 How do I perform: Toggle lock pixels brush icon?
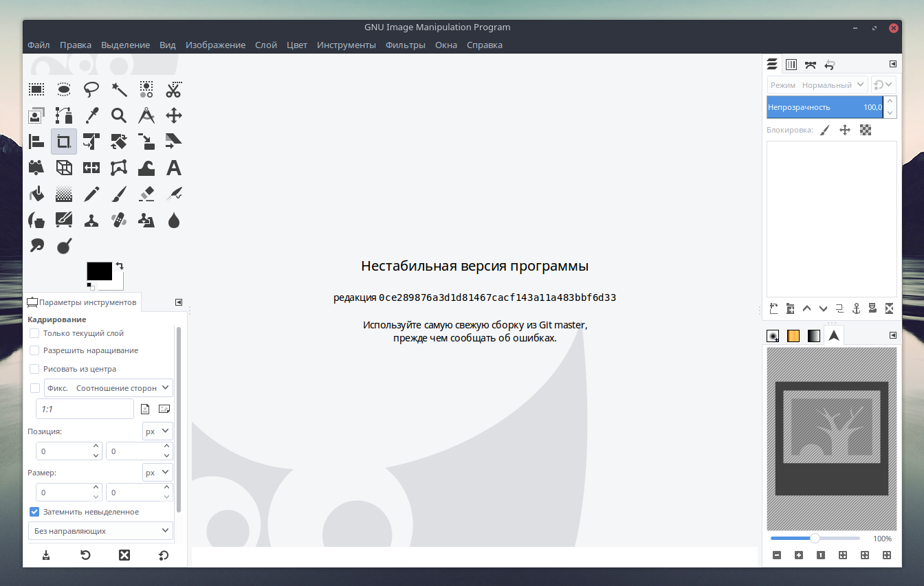(826, 129)
